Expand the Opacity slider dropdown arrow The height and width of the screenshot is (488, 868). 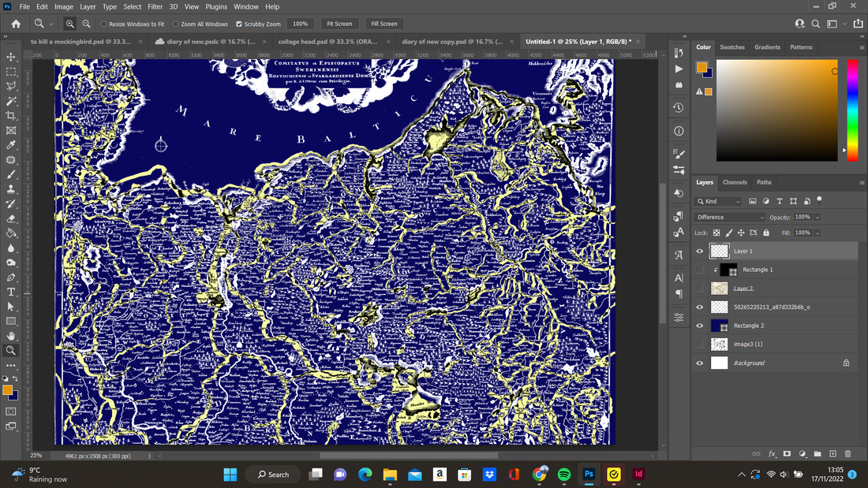(x=817, y=218)
